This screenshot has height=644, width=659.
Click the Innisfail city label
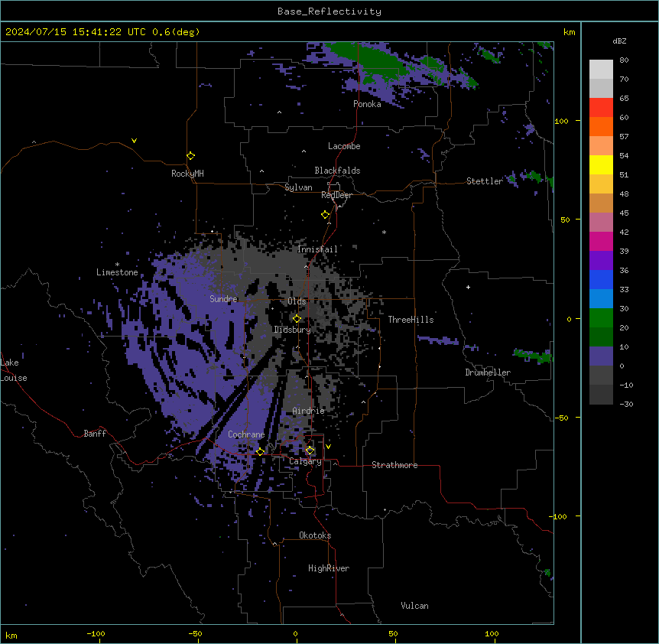317,249
